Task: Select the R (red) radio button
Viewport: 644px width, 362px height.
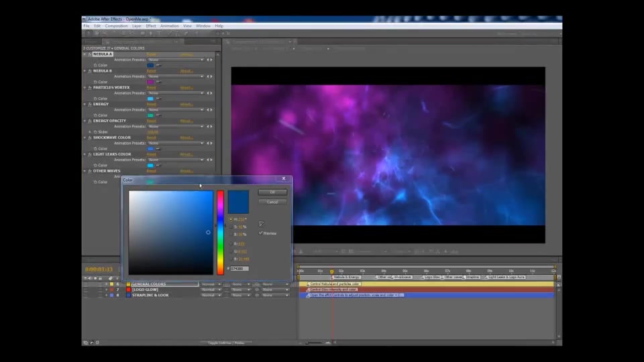Action: click(x=230, y=244)
